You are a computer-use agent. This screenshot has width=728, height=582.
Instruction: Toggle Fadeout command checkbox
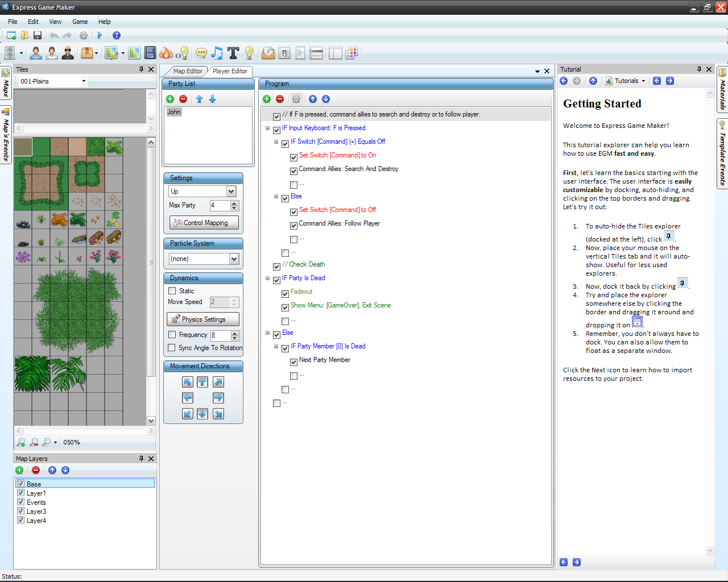(x=285, y=294)
